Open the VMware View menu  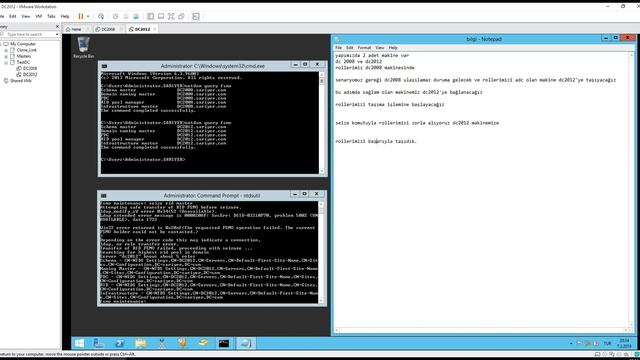pyautogui.click(x=26, y=16)
